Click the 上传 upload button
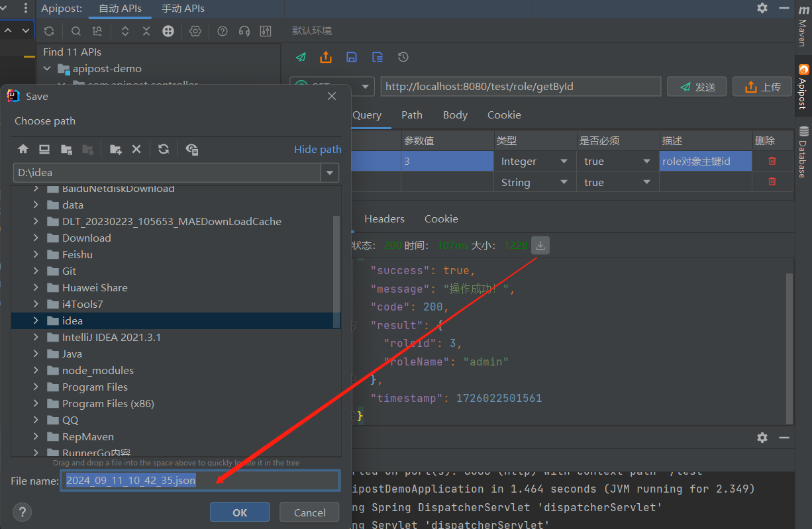This screenshot has height=529, width=812. [x=762, y=87]
